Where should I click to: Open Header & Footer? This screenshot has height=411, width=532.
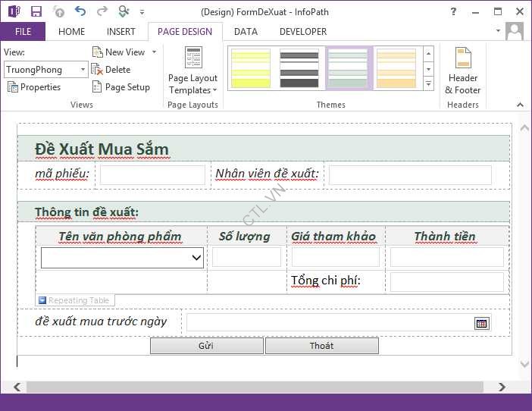click(462, 71)
